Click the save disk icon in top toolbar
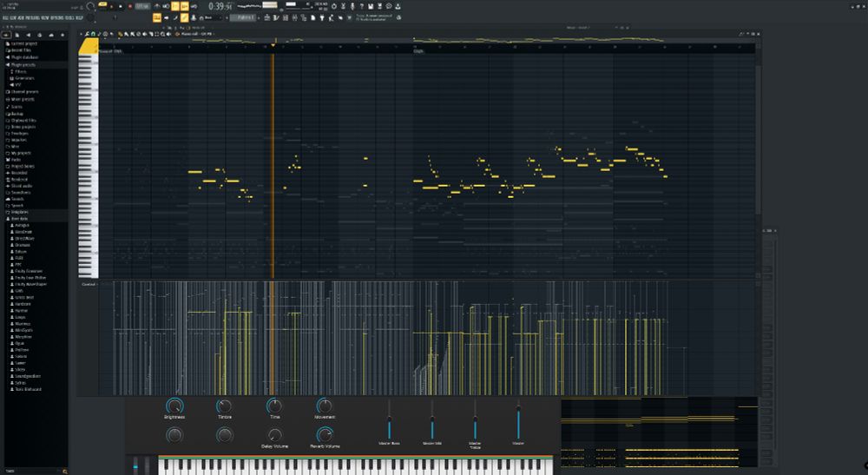868x475 pixels. coord(371,6)
